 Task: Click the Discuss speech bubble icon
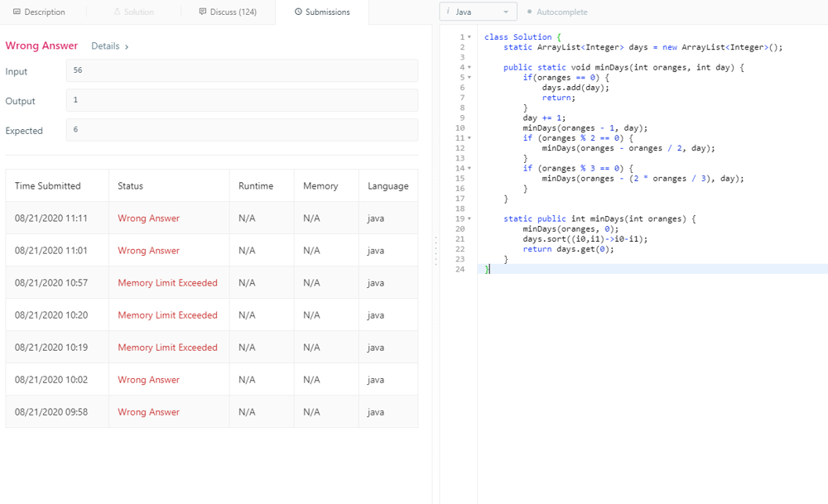[203, 12]
